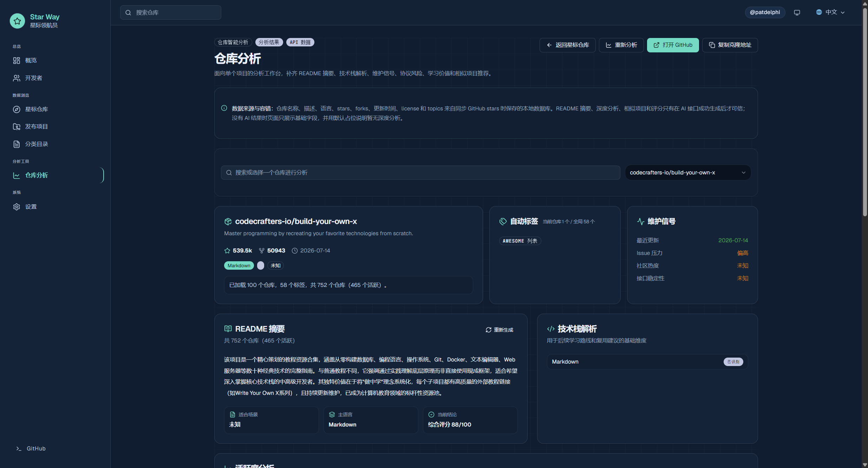Click the green Markdown language badge

click(x=239, y=265)
